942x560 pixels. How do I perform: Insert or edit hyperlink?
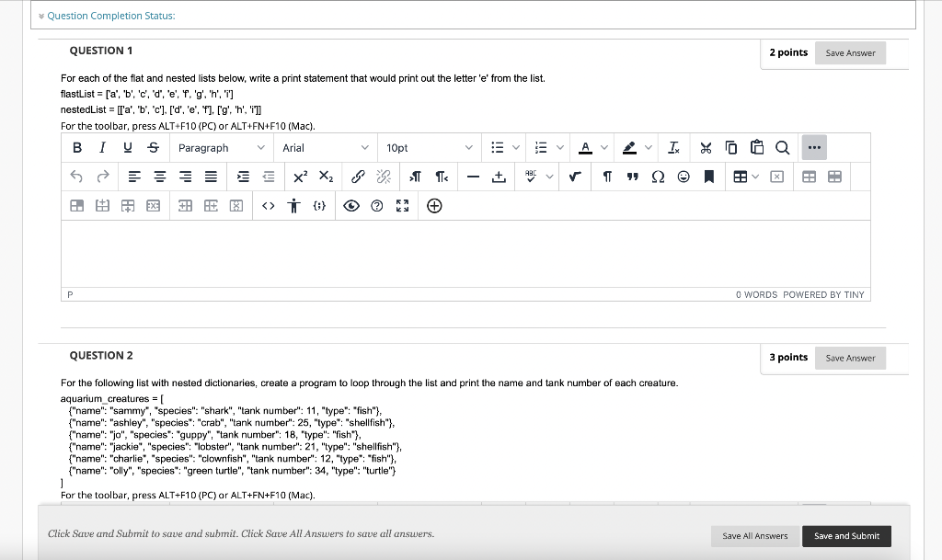pos(358,177)
